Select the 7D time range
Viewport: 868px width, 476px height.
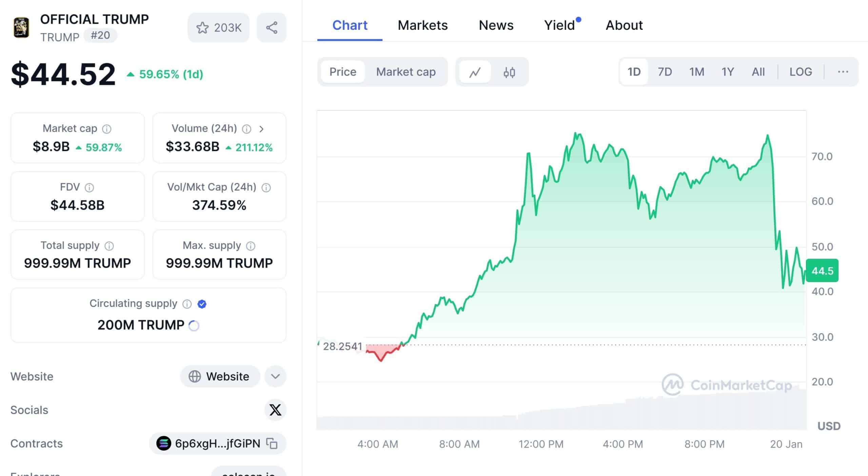pos(665,72)
